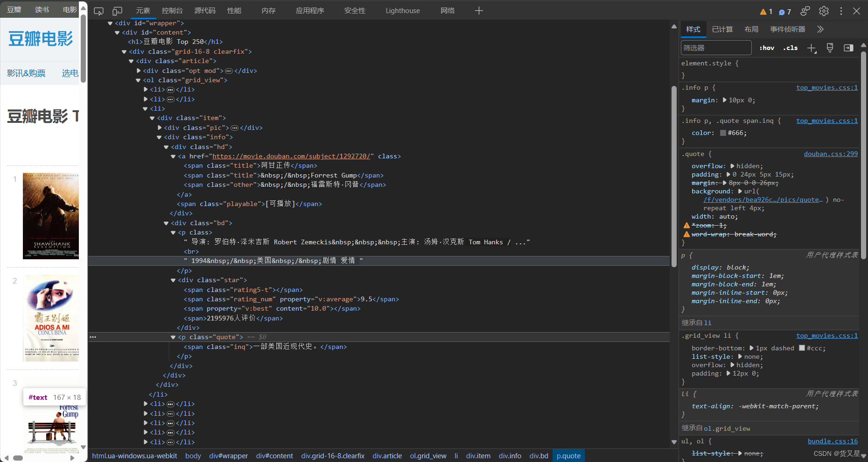Collapse the div class star node

coord(173,280)
